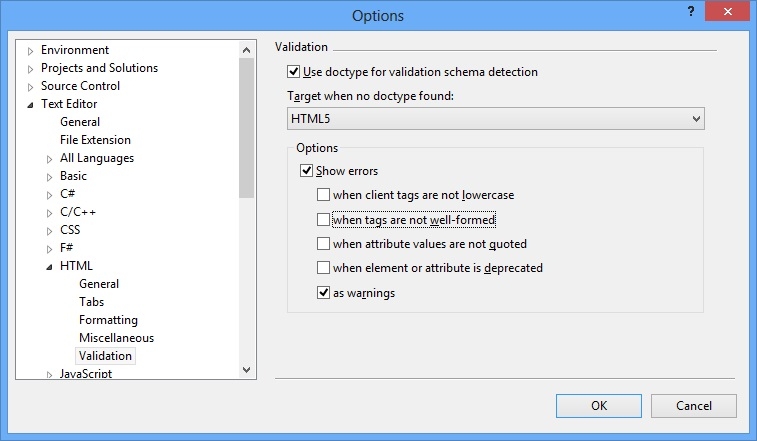Enable when client tags are not lowercase
757x441 pixels.
click(323, 195)
